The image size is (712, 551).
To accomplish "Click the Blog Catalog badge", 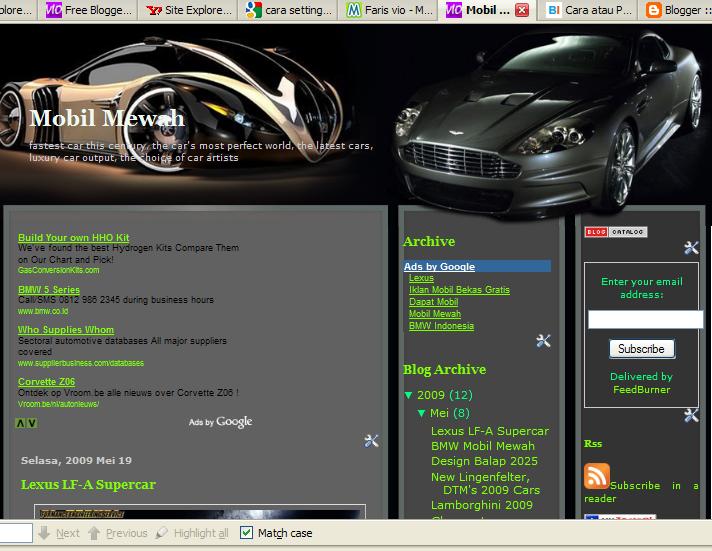I will coord(616,232).
